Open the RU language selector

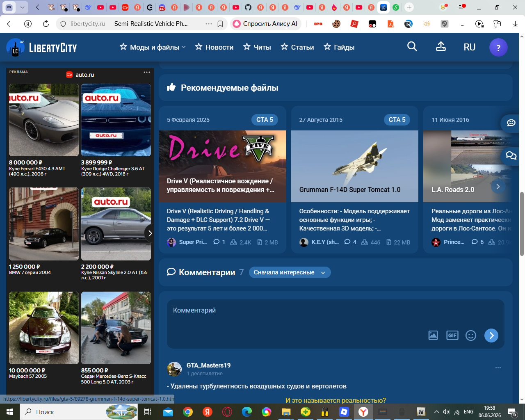click(470, 47)
